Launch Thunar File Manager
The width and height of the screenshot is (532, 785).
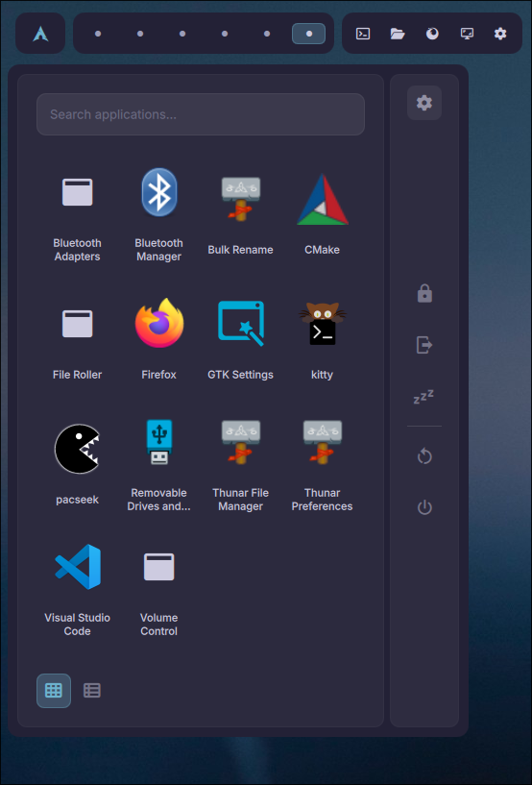(x=240, y=466)
